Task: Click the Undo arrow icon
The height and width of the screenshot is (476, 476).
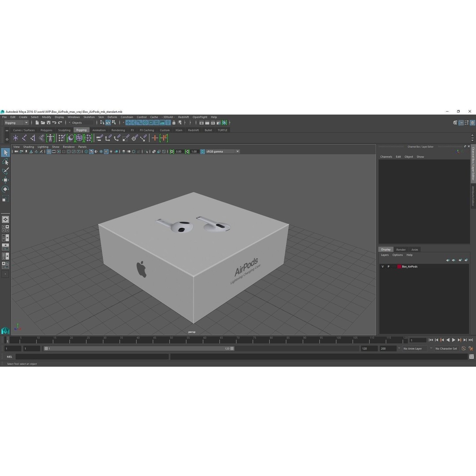Action: tap(54, 123)
